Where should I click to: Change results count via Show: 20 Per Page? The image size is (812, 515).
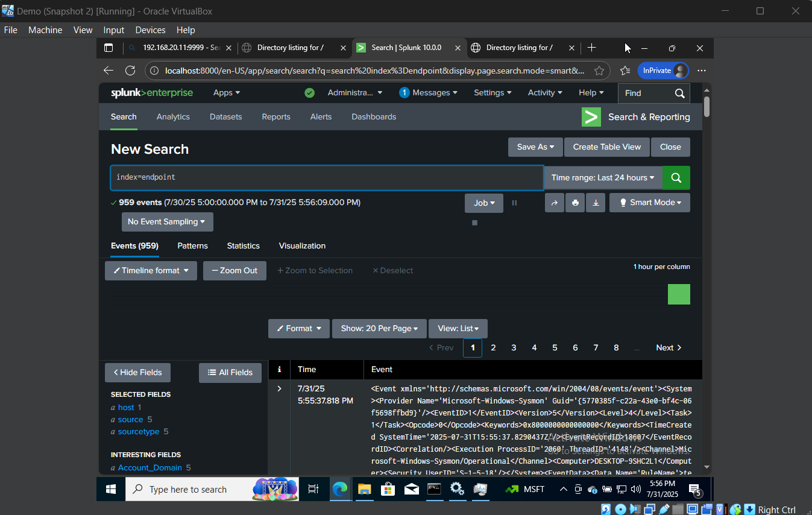coord(379,329)
